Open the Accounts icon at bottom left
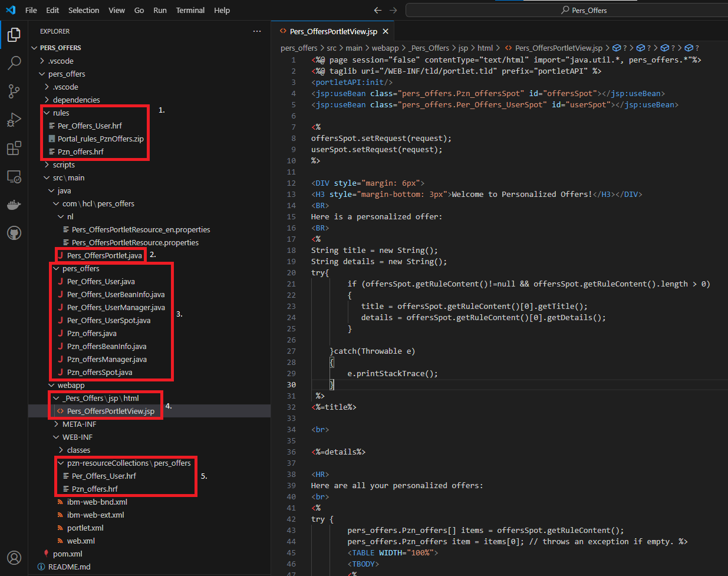The height and width of the screenshot is (576, 728). coord(14,557)
